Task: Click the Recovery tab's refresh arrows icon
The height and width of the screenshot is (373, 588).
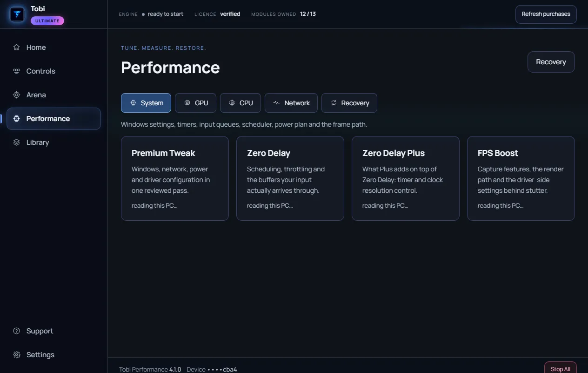Action: click(334, 103)
